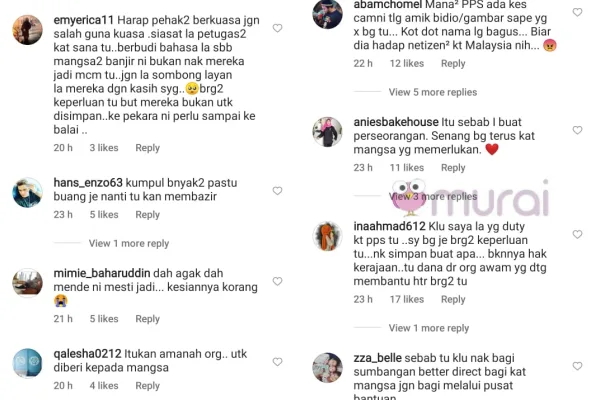View the 12 likes on abamchomel's comment

click(407, 64)
